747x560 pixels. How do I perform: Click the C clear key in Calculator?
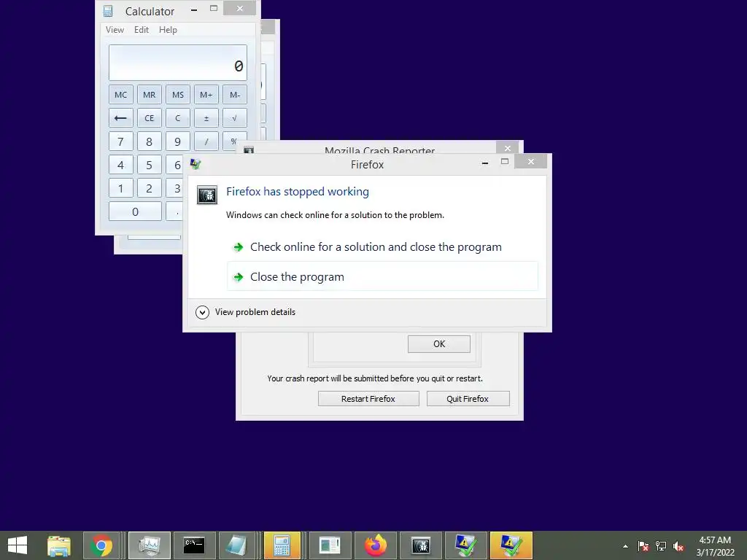pos(178,118)
